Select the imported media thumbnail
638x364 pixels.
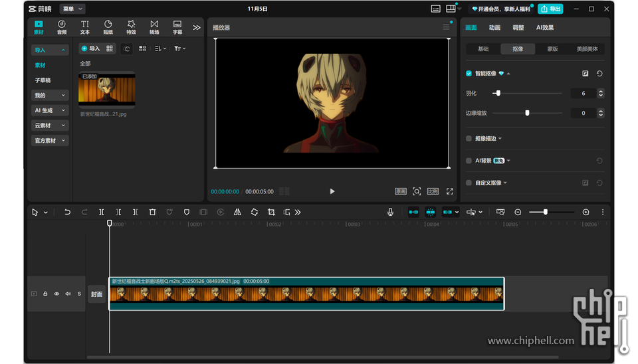[106, 90]
